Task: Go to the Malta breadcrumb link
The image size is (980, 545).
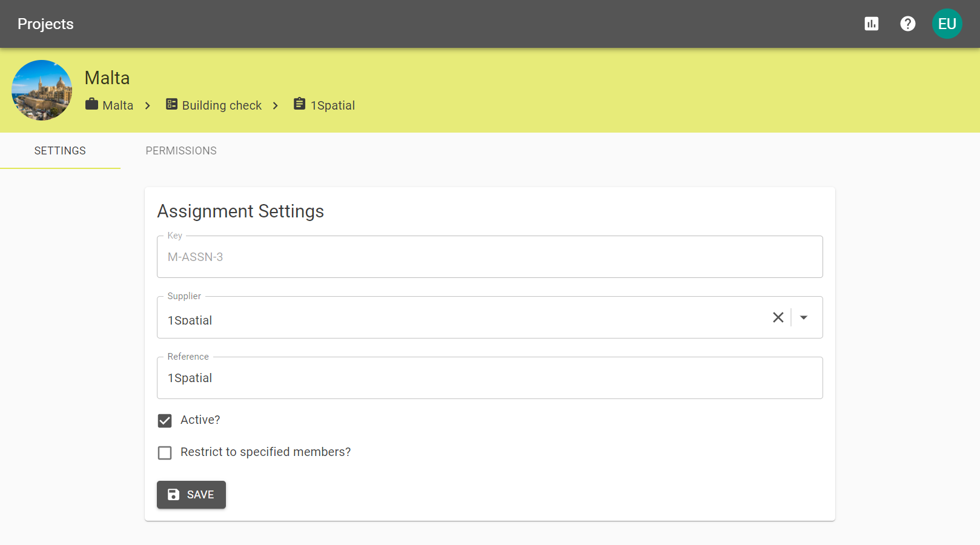Action: (x=118, y=105)
